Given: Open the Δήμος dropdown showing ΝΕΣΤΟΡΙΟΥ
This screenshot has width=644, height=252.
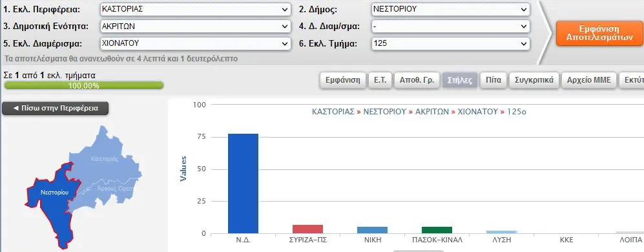Looking at the screenshot, I should 450,10.
